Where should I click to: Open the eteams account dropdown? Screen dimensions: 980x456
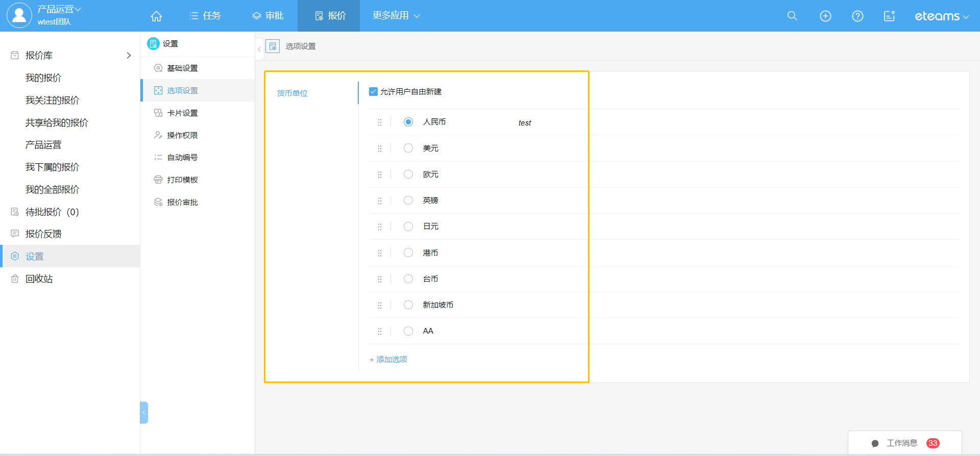point(941,16)
